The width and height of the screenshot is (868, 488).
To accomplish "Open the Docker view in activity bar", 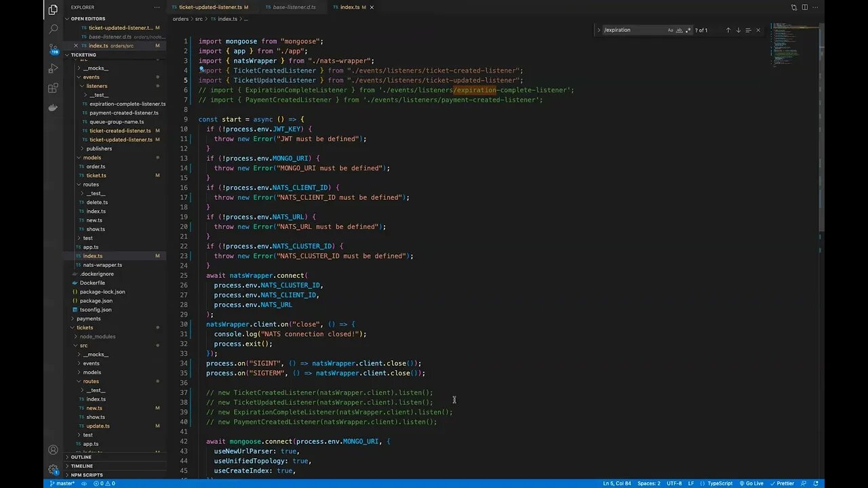I will tap(53, 108).
